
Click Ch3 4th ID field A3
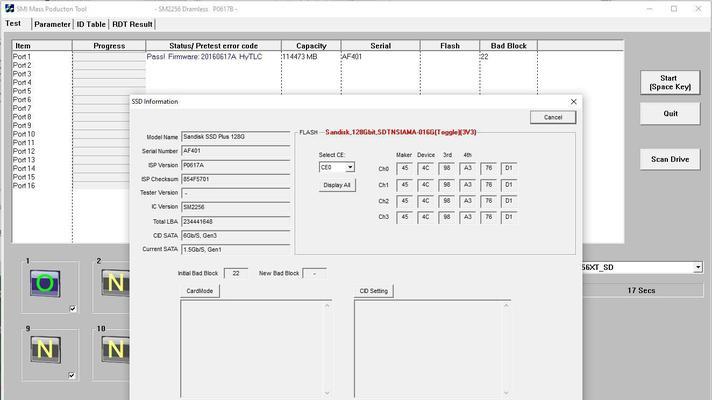pos(468,217)
